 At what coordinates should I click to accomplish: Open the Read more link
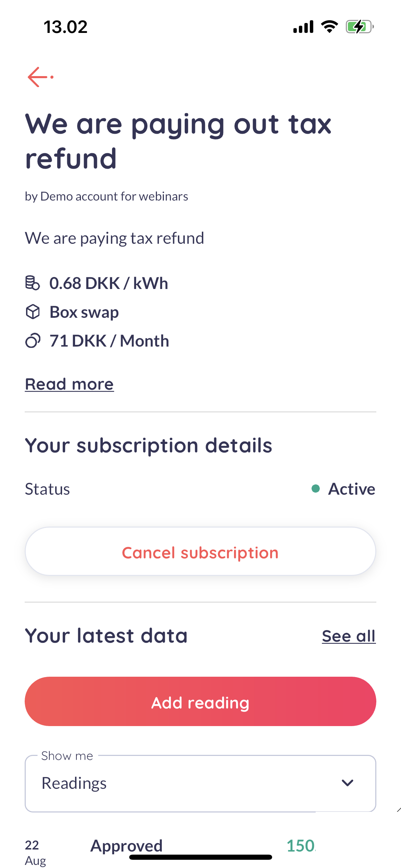point(69,384)
